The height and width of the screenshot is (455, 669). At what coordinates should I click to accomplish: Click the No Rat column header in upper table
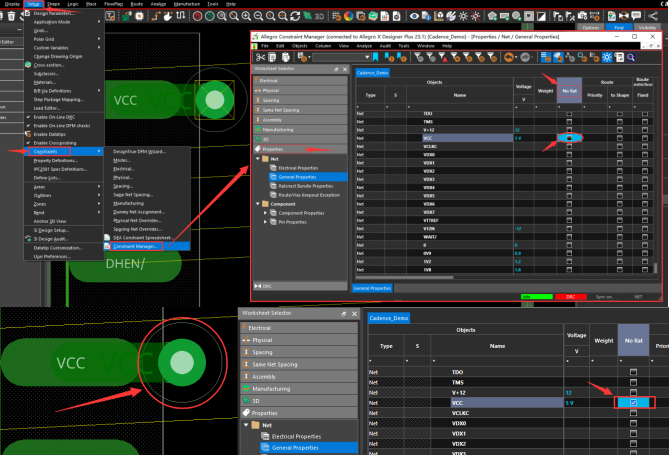[569, 91]
